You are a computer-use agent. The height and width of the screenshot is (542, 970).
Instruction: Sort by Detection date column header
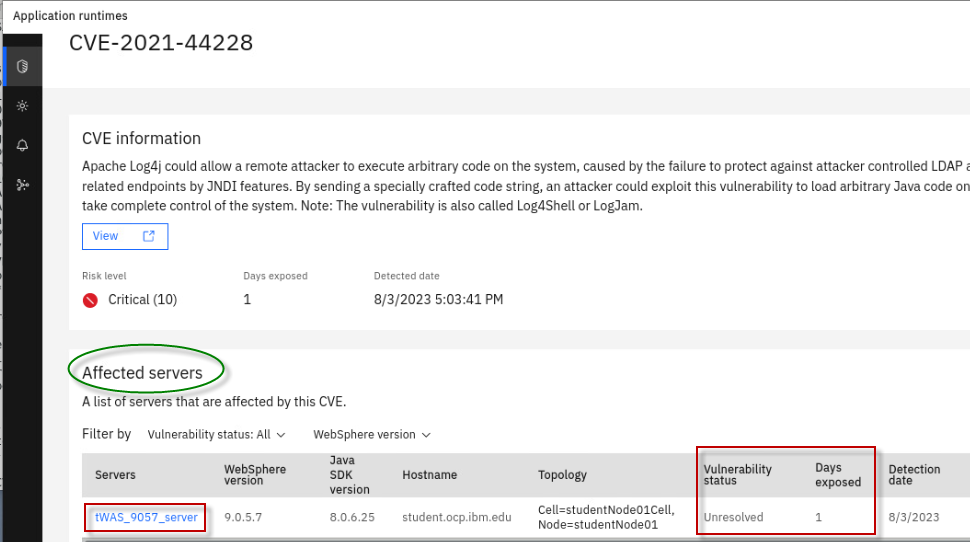click(x=914, y=475)
